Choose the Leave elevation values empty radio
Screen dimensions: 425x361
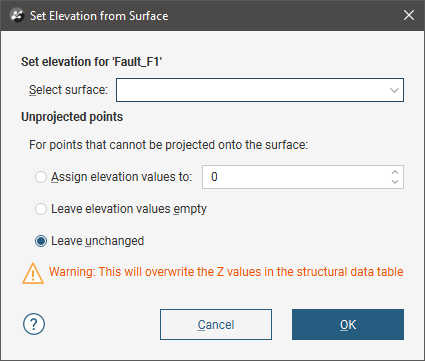point(41,209)
